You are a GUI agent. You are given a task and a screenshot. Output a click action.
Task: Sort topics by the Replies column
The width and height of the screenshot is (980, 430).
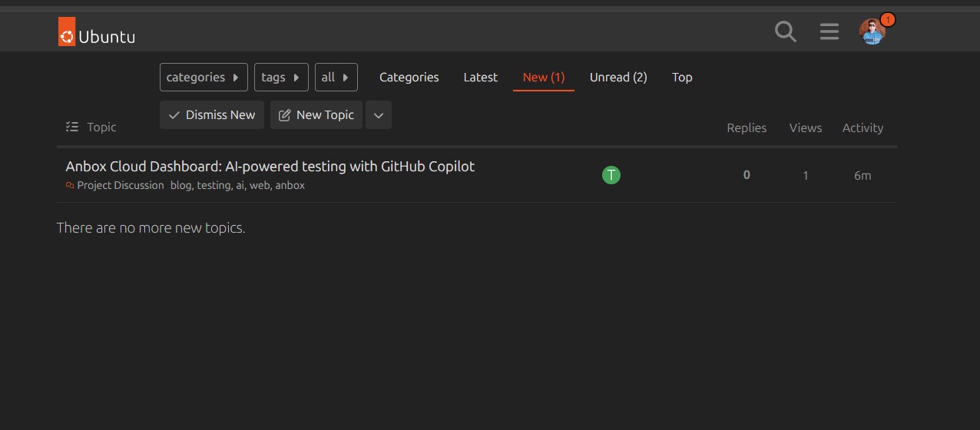746,128
